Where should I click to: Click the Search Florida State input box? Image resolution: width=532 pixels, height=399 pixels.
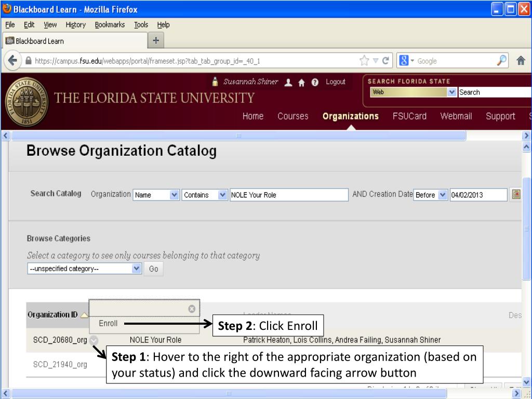[495, 92]
